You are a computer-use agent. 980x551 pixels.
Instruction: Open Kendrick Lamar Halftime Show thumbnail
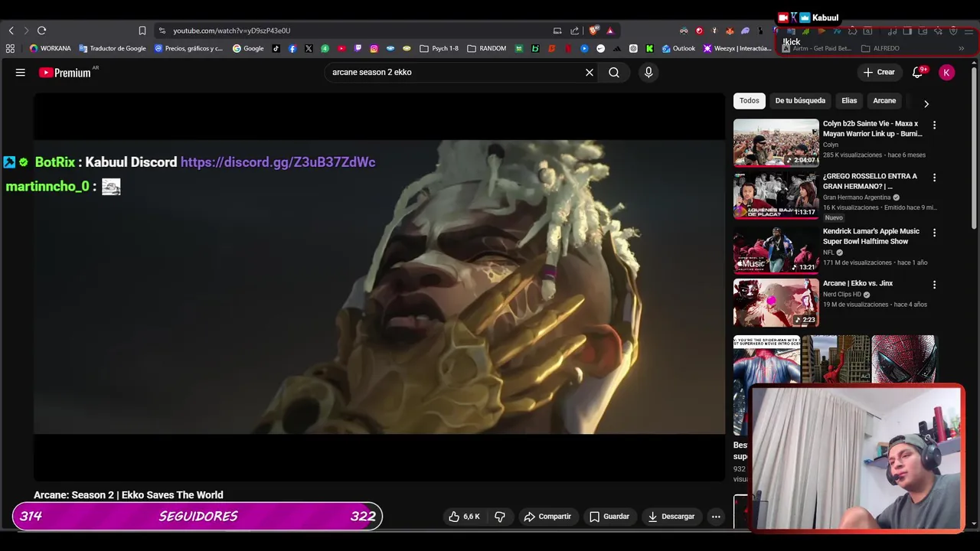[776, 249]
